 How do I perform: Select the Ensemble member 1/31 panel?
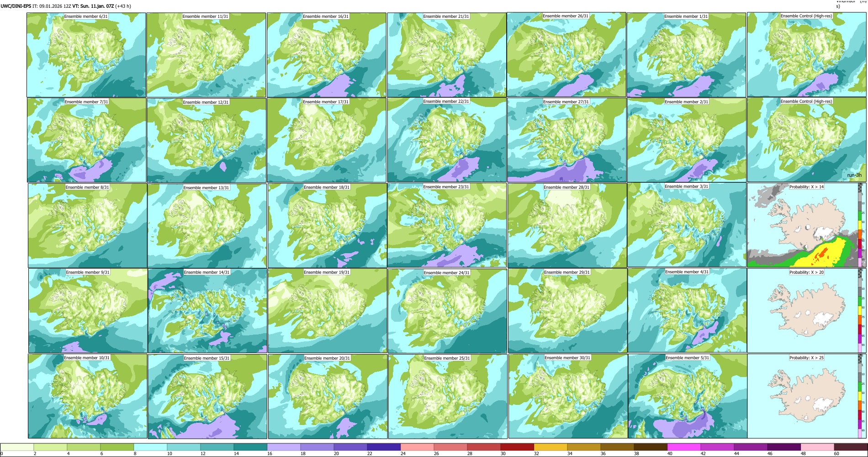coord(687,55)
